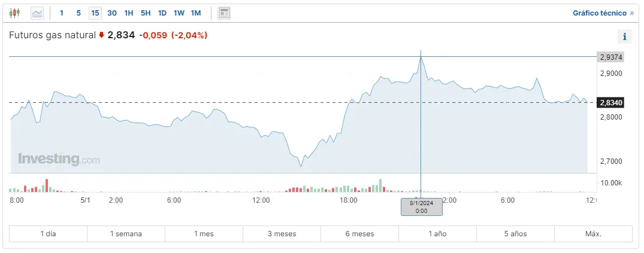Select the 1W interval option

pos(179,13)
